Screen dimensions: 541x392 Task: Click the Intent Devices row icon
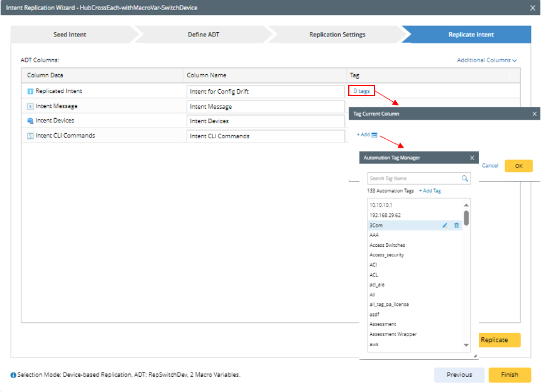click(x=30, y=121)
